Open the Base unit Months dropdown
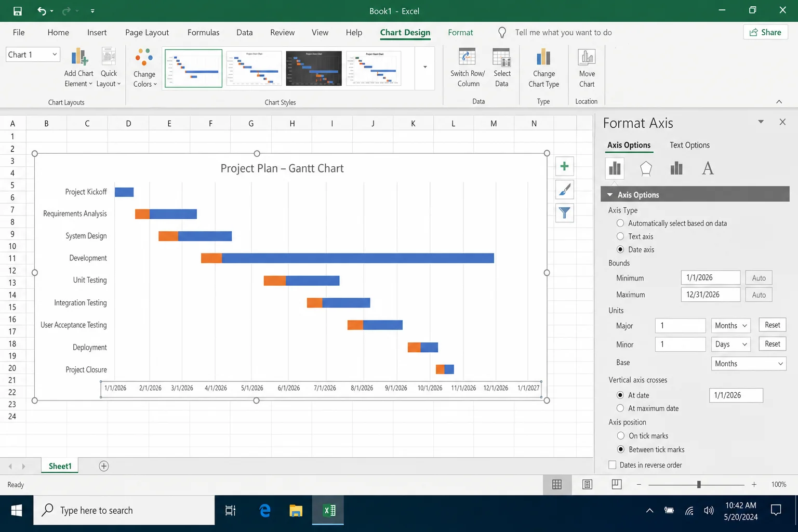The image size is (798, 532). coord(748,363)
